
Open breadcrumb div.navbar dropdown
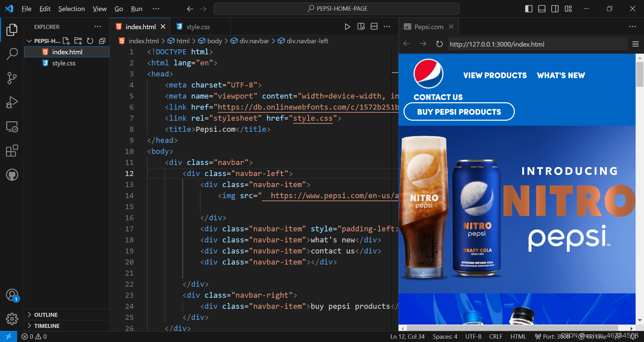click(250, 41)
